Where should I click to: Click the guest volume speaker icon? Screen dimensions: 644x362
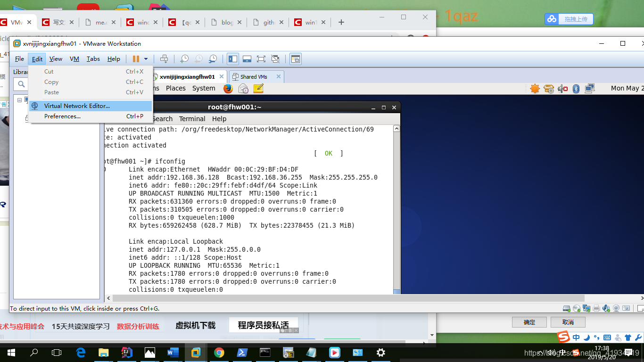[562, 89]
